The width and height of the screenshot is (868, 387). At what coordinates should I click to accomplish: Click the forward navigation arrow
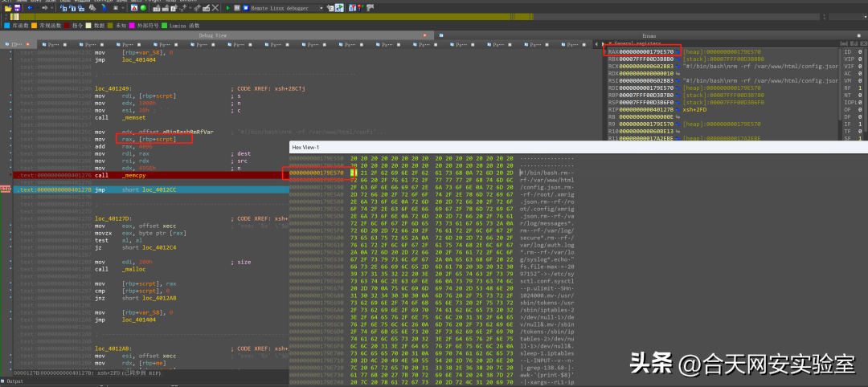pyautogui.click(x=47, y=7)
